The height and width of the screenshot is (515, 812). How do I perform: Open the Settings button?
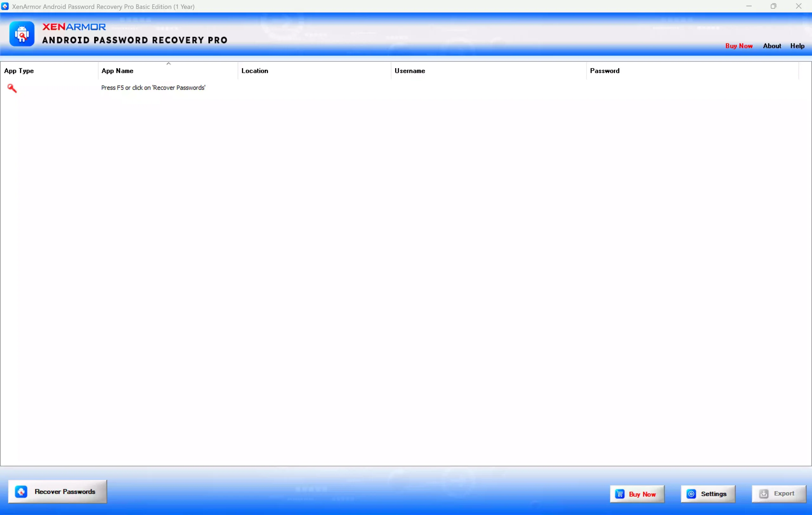pos(708,494)
